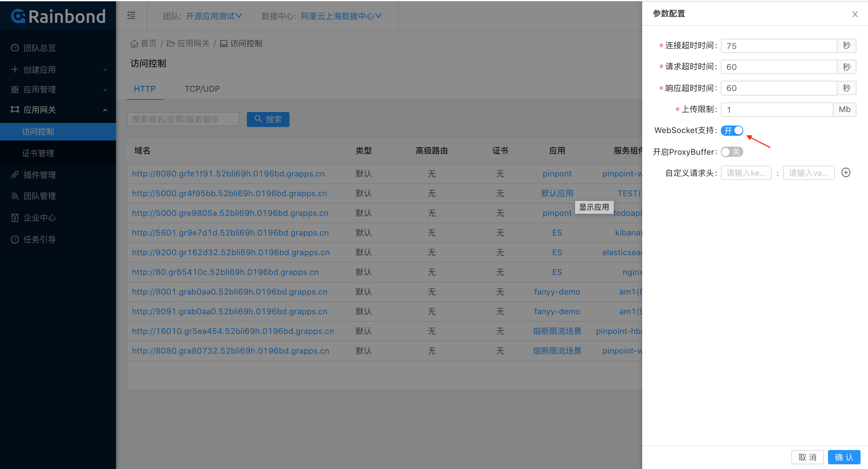Click the 确认 button
This screenshot has height=469, width=868.
point(844,457)
